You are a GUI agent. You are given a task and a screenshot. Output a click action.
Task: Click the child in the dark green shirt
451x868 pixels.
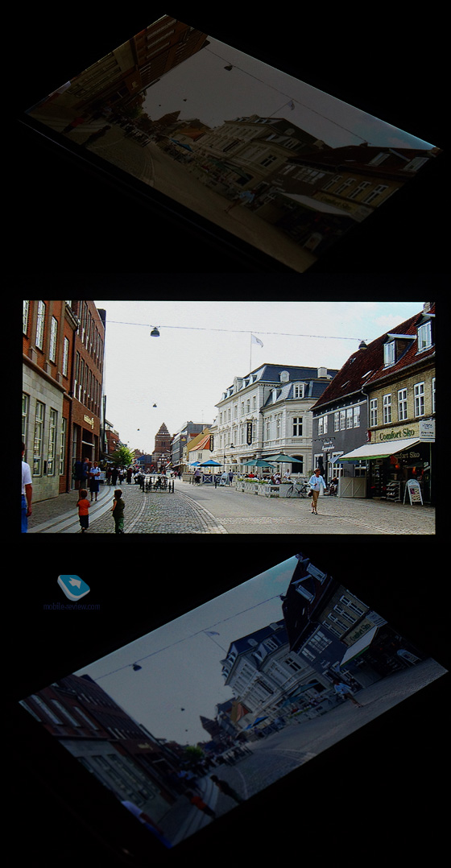(118, 510)
